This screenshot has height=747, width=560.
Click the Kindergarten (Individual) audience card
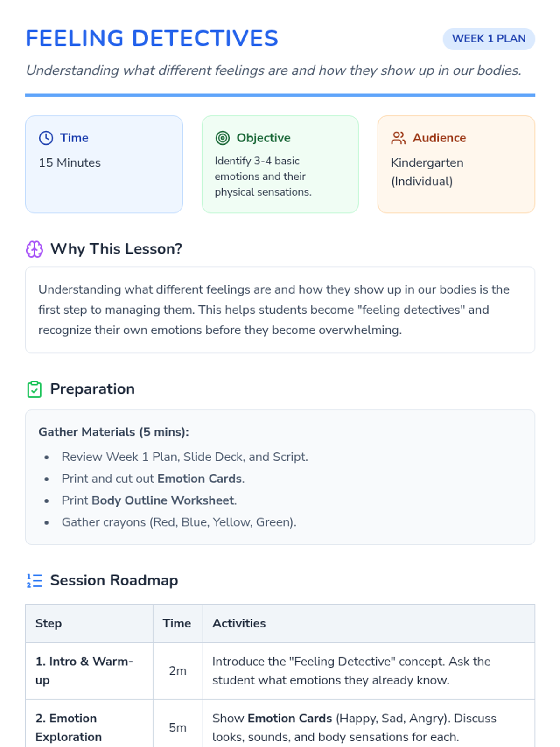(x=456, y=164)
